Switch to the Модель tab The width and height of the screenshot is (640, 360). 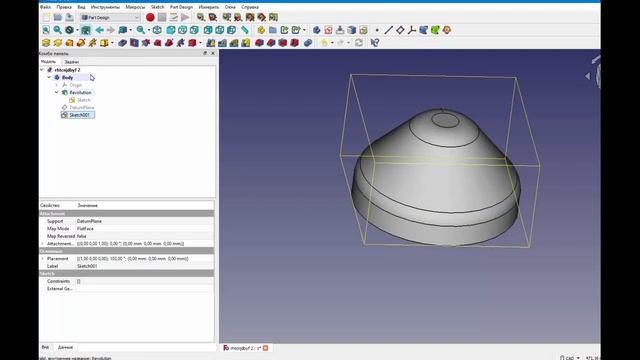48,62
